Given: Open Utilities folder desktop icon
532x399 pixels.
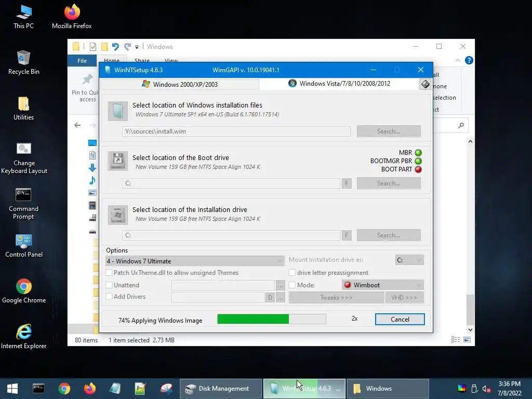Looking at the screenshot, I should coord(23,109).
